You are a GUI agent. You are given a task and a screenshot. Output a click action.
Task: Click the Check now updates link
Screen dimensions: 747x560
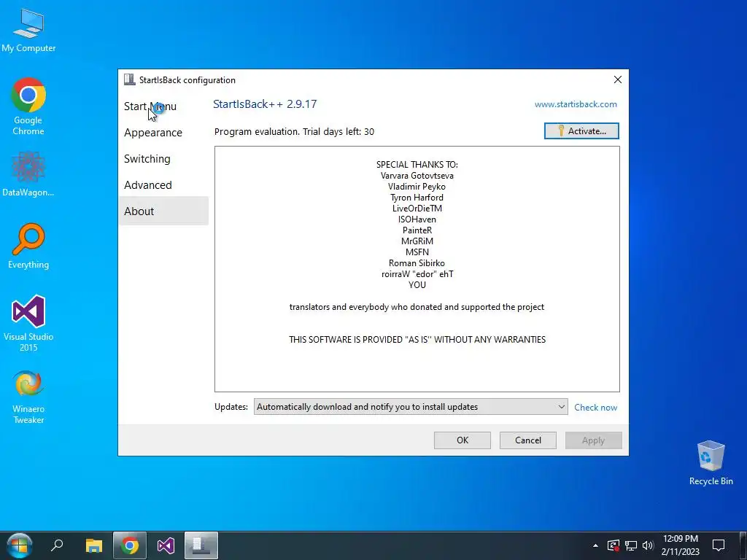(x=595, y=407)
